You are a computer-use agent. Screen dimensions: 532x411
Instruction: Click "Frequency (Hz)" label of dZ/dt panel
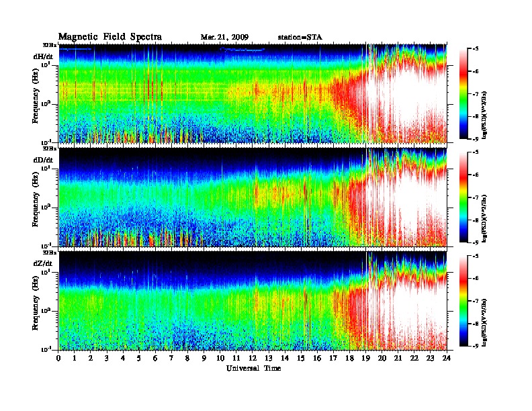(x=35, y=303)
